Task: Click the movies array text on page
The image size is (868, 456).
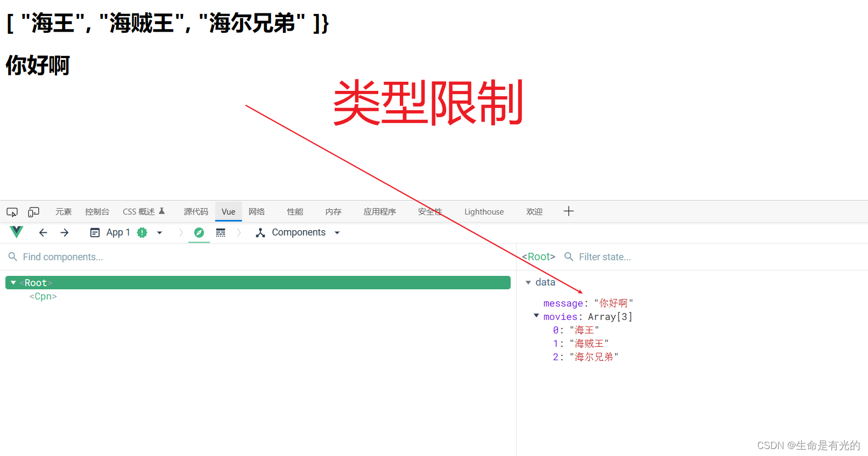Action: tap(167, 23)
